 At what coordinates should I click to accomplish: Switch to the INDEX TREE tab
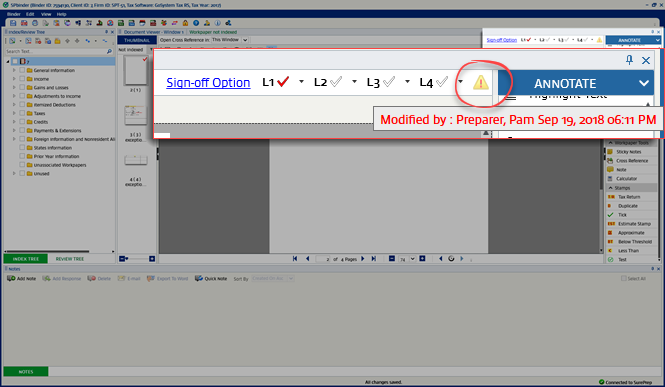(25, 259)
